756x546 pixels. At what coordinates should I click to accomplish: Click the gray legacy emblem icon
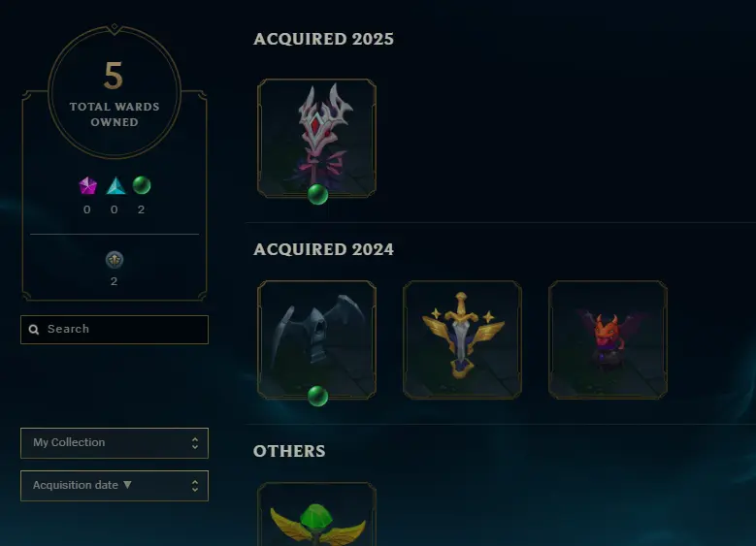[115, 260]
